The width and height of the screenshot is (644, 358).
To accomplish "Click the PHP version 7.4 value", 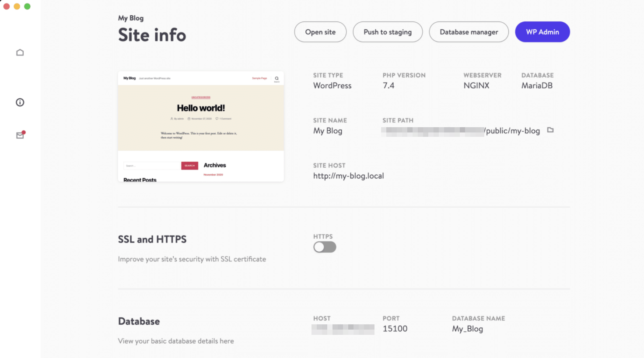I will 388,86.
